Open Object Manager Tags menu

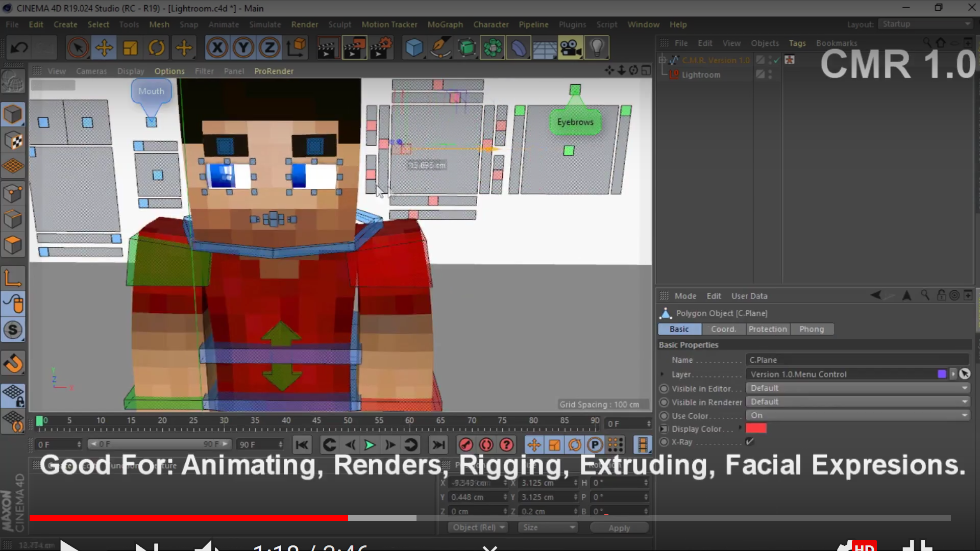coord(797,43)
